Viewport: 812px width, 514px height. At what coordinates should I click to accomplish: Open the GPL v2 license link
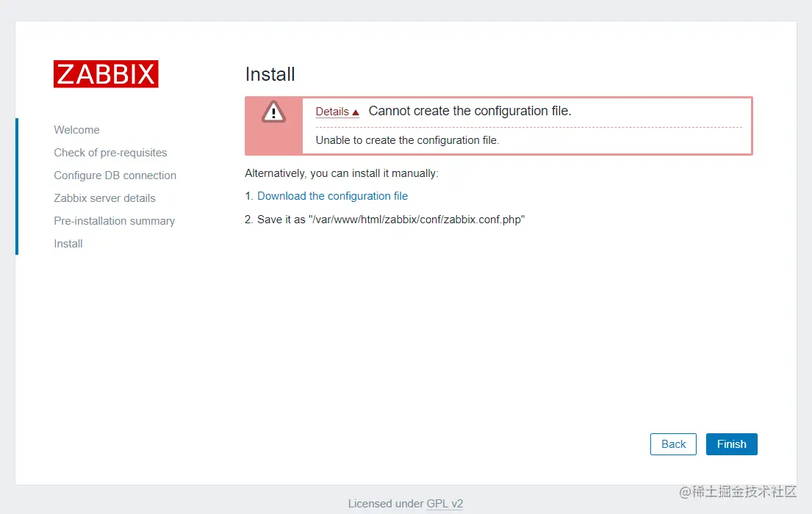coord(445,504)
